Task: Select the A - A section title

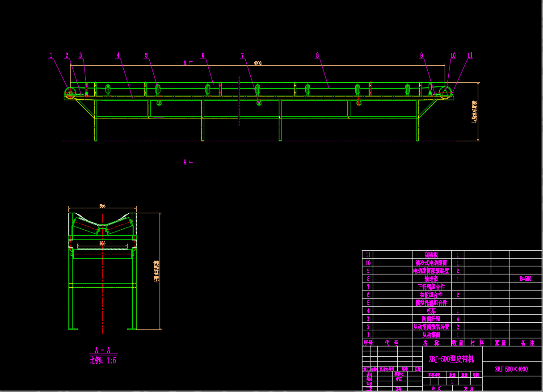Action: coord(102,350)
